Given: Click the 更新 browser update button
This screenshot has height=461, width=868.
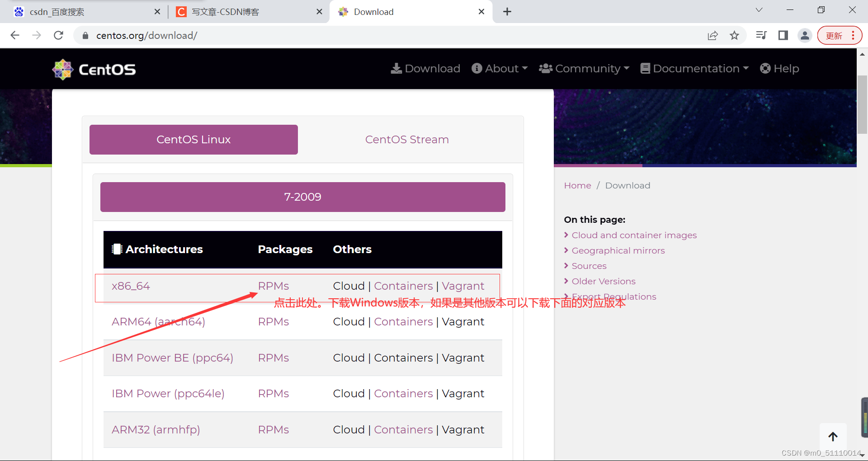Looking at the screenshot, I should coord(840,36).
